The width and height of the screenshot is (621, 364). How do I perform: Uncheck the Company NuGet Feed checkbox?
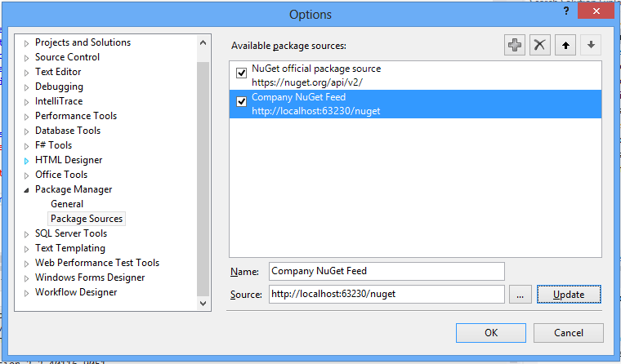[x=241, y=102]
